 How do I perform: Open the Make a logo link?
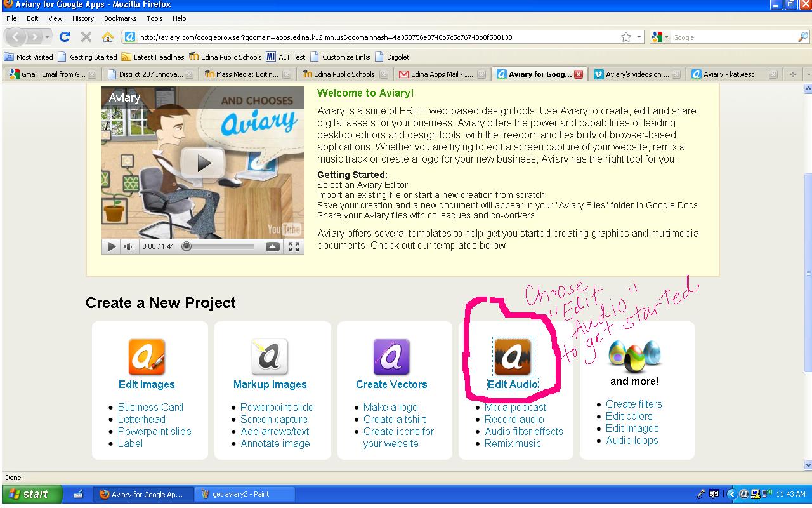click(x=391, y=407)
